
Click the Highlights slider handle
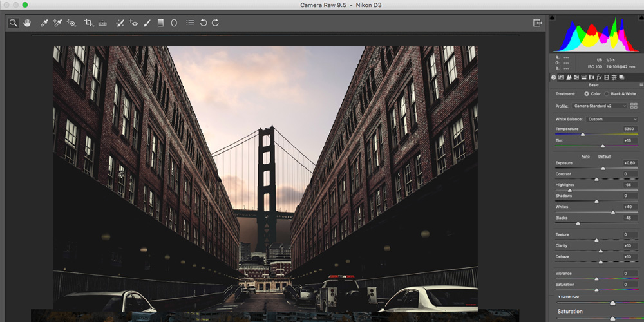[570, 191]
